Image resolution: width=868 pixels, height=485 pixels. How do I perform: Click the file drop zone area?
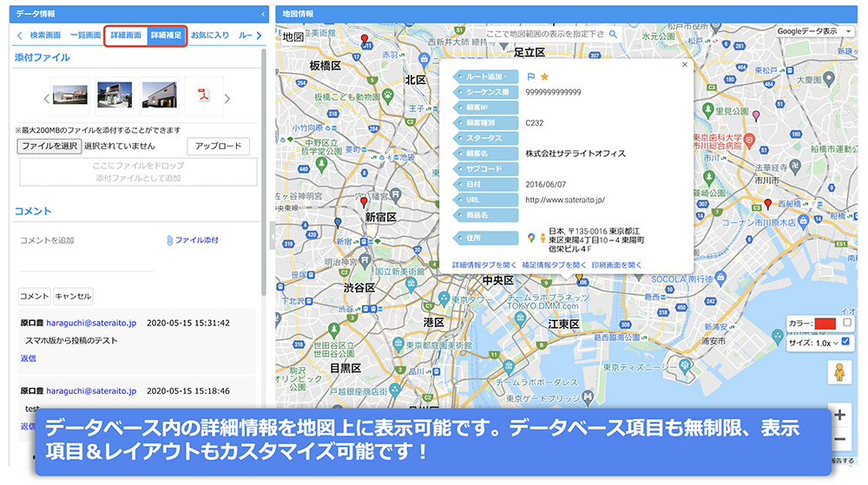[138, 172]
